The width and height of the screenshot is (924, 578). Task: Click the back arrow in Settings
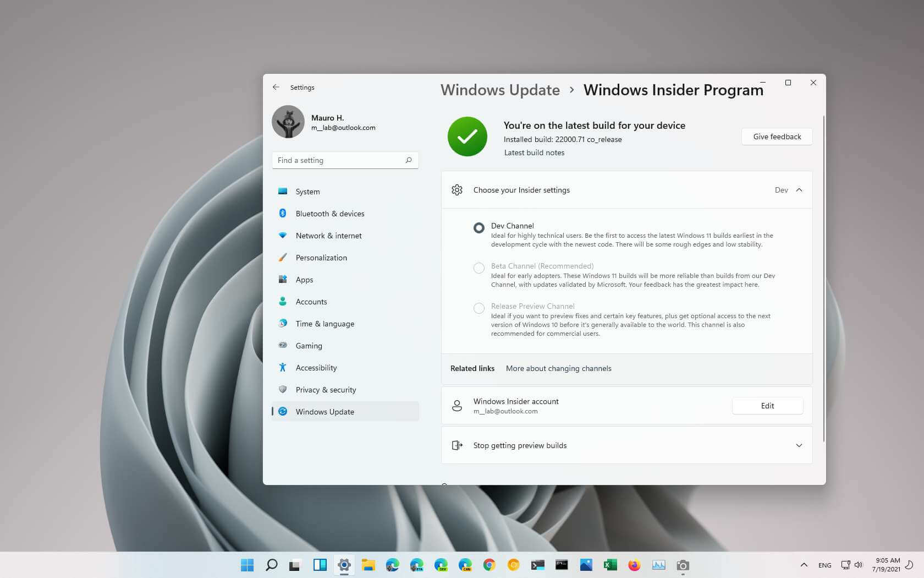point(276,87)
